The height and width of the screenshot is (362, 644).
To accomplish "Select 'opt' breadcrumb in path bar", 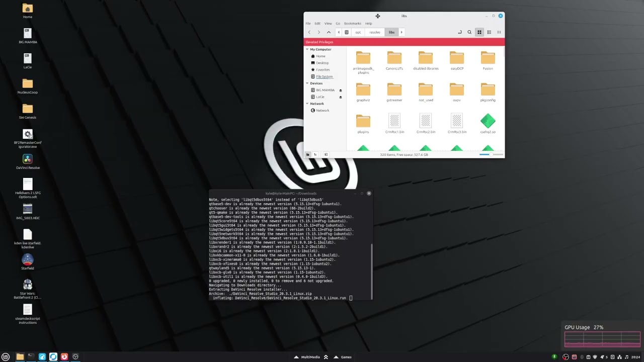I will pyautogui.click(x=358, y=32).
